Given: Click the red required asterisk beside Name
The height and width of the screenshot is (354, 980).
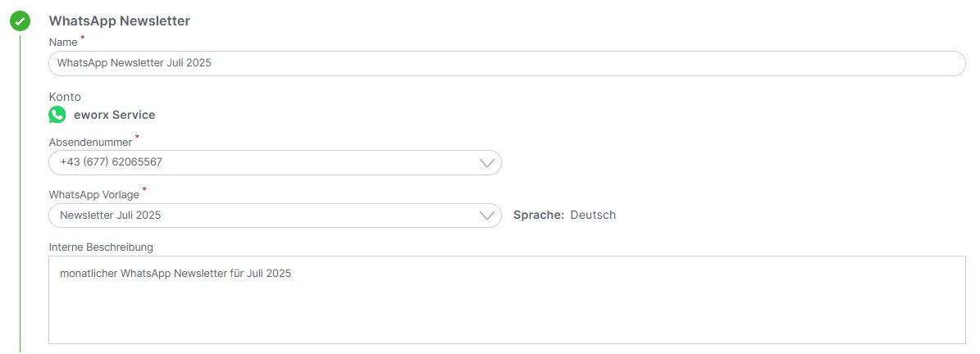Looking at the screenshot, I should coord(83,38).
